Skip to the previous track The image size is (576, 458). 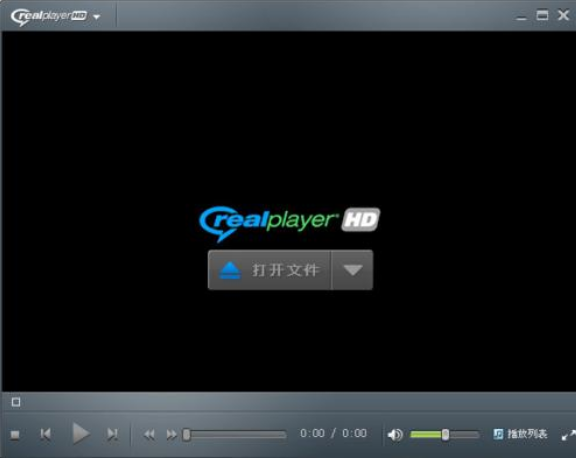tap(46, 434)
